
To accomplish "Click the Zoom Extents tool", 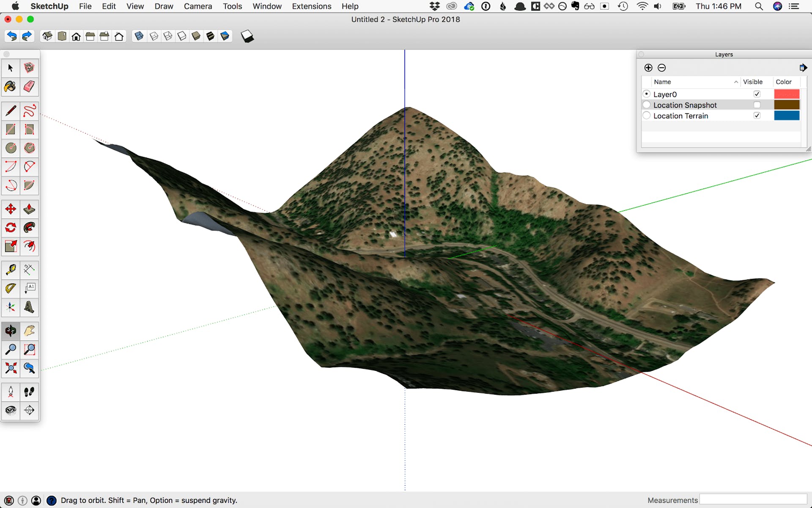I will pos(11,368).
